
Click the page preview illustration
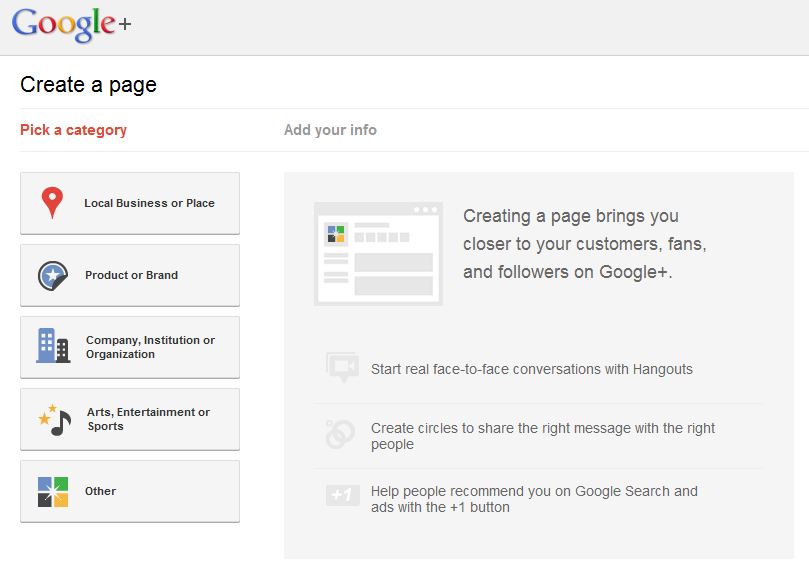(x=378, y=253)
